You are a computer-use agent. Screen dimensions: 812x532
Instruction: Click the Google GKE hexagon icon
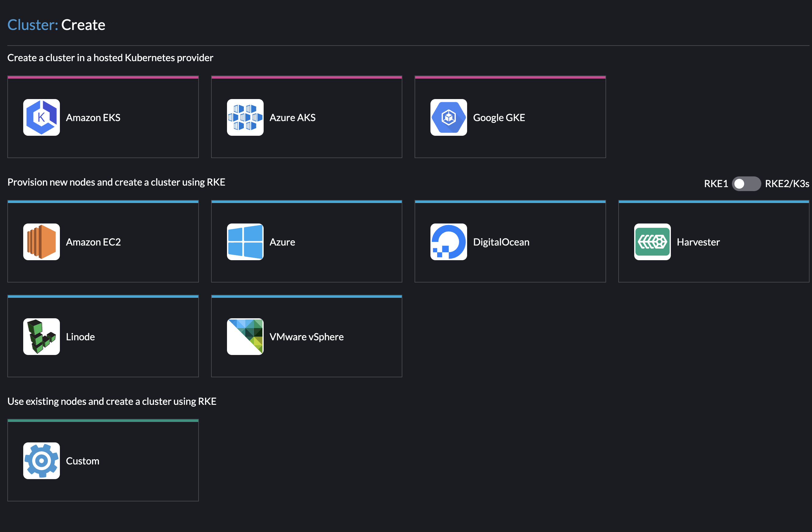coord(448,117)
